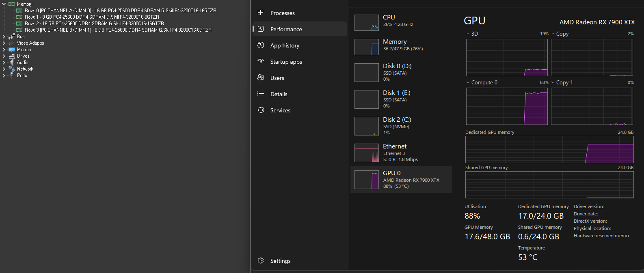Select the GPU 0 performance thumbnail
This screenshot has height=273, width=644.
tap(367, 180)
